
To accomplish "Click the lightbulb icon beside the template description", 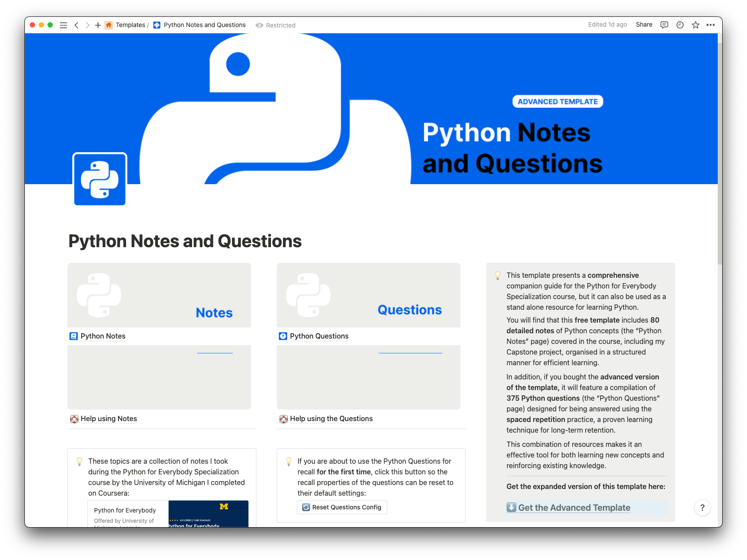I will tap(498, 275).
